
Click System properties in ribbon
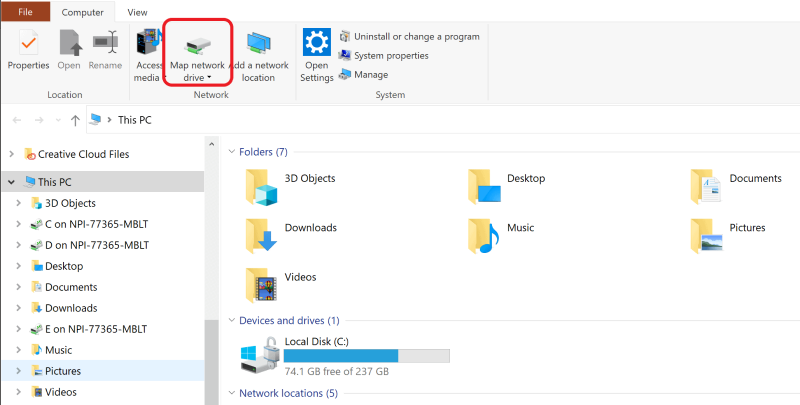[390, 55]
